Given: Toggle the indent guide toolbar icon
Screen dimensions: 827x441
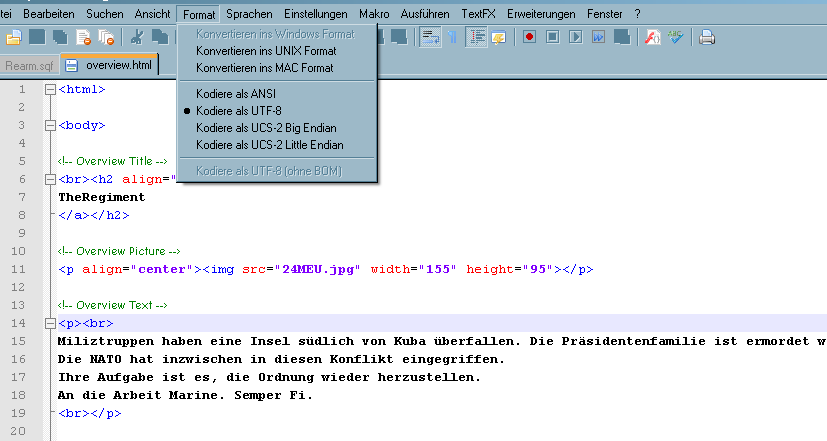Looking at the screenshot, I should tap(477, 37).
